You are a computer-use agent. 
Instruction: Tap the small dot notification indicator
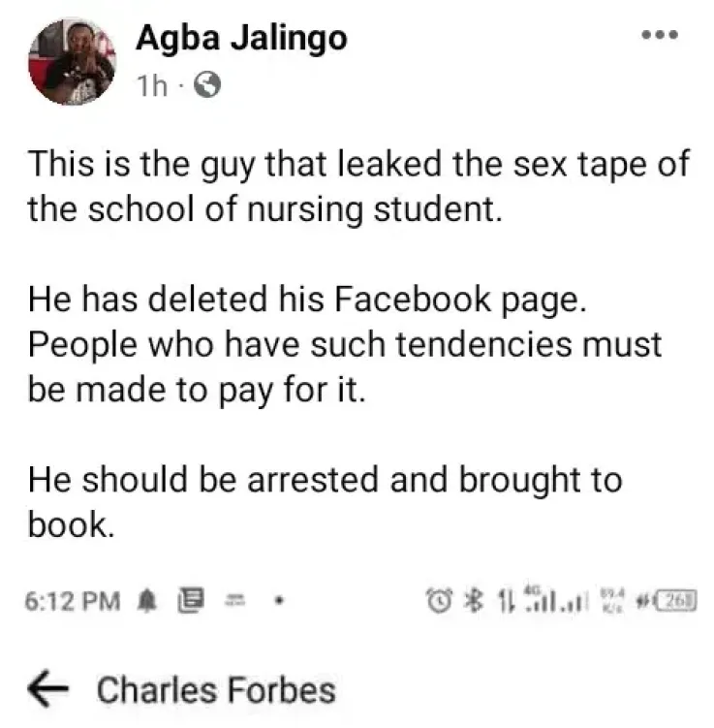(278, 600)
